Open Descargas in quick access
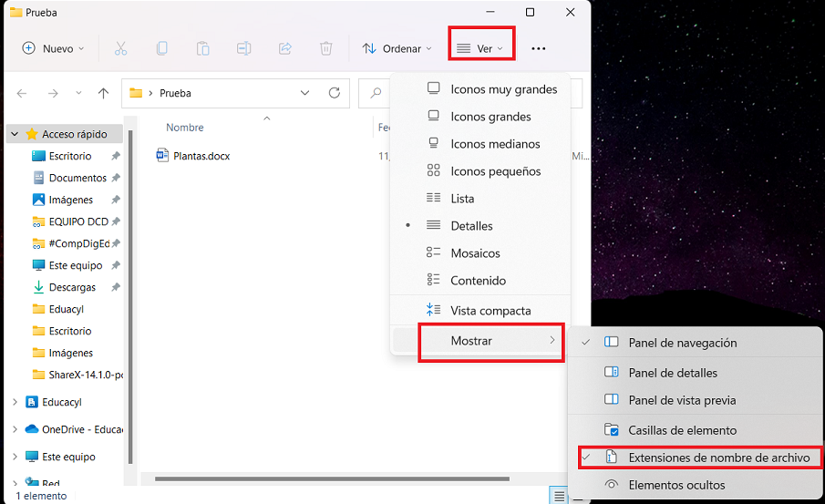825x504 pixels. [72, 287]
